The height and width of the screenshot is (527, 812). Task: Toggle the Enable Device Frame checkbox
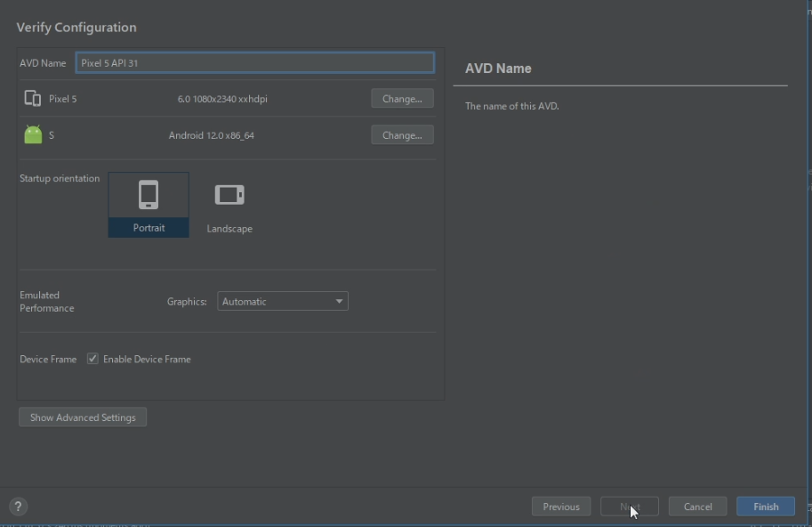(x=92, y=359)
